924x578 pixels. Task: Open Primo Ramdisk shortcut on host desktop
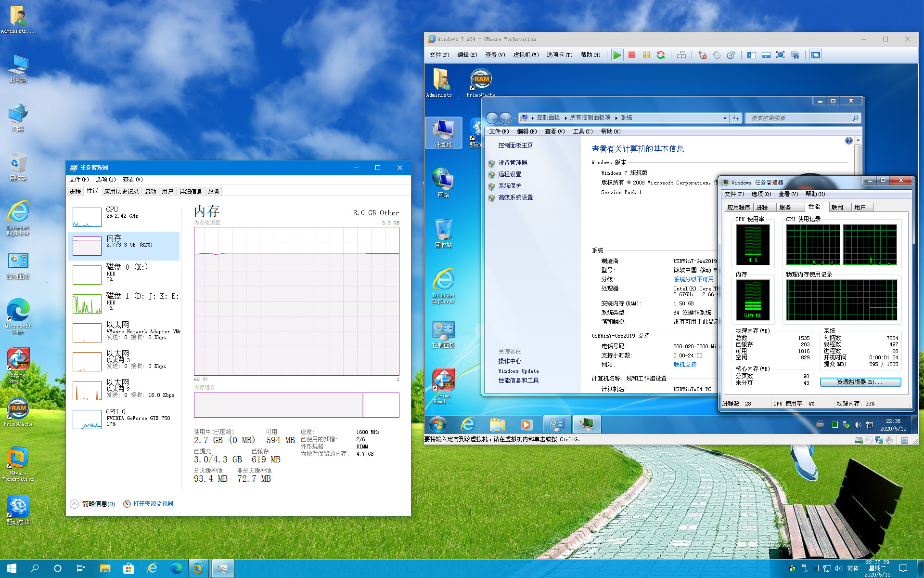[18, 365]
